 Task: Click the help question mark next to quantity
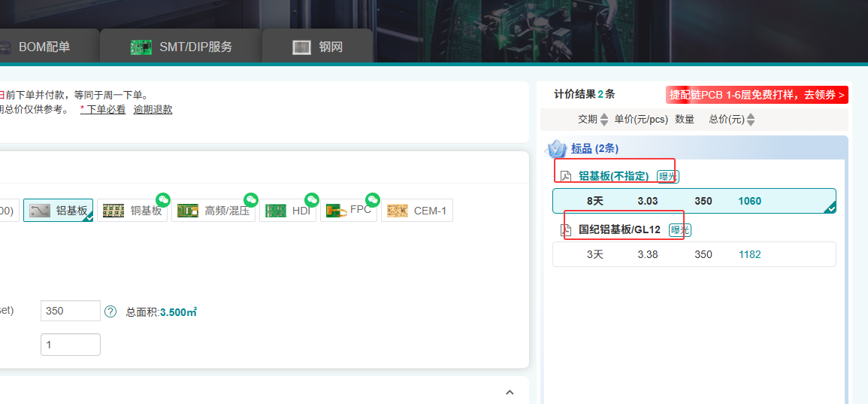(110, 311)
